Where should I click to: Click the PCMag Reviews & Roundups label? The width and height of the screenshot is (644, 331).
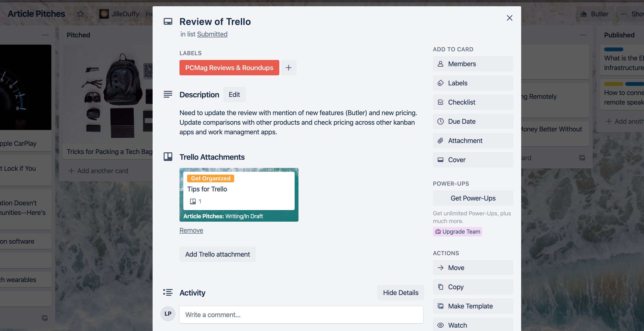(x=229, y=67)
